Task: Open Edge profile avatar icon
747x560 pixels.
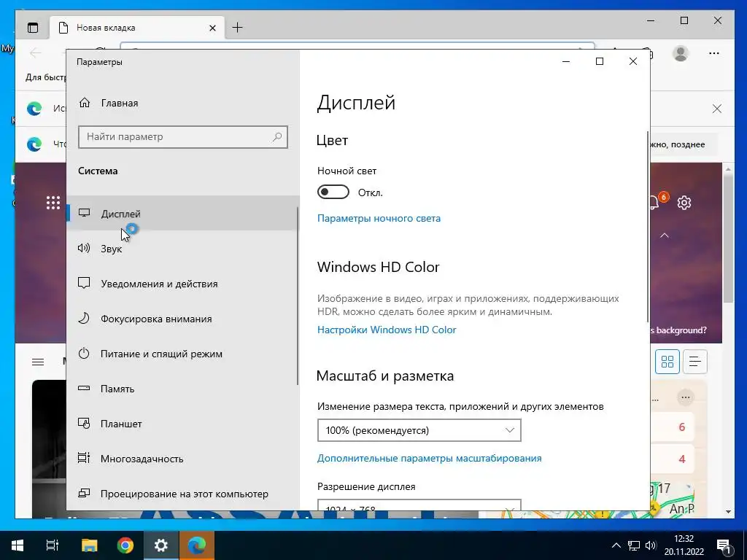Action: (x=681, y=52)
